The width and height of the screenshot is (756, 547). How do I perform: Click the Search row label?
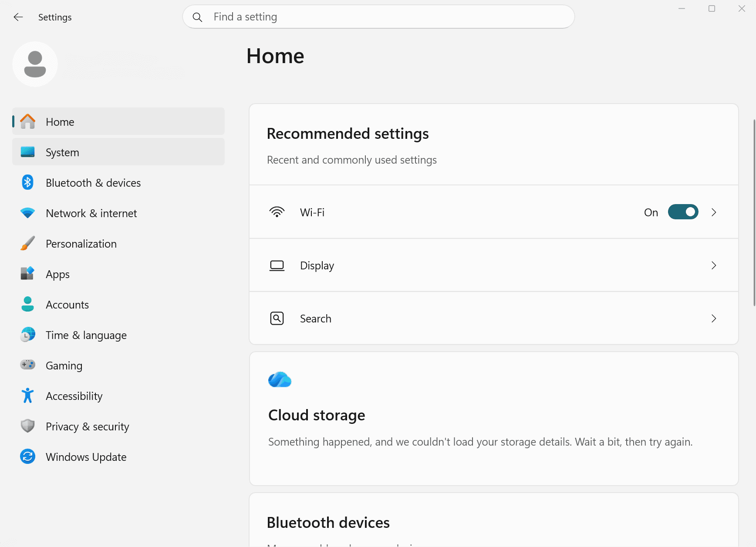coord(316,319)
